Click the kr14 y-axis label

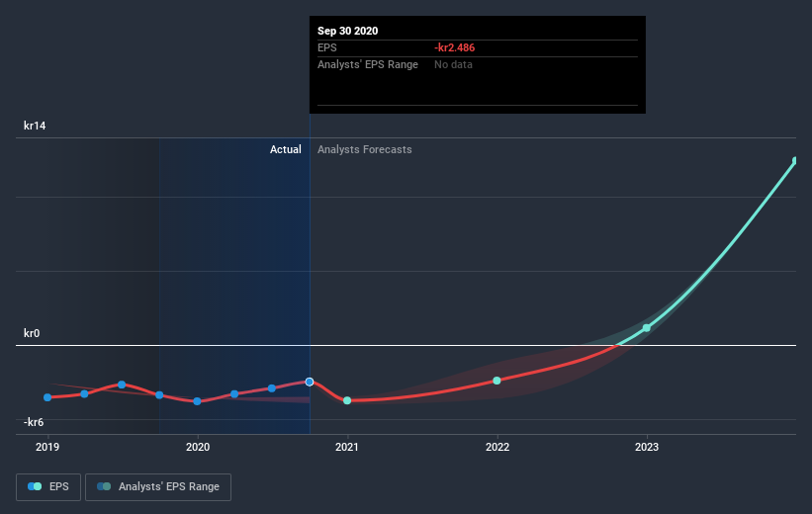tap(35, 126)
